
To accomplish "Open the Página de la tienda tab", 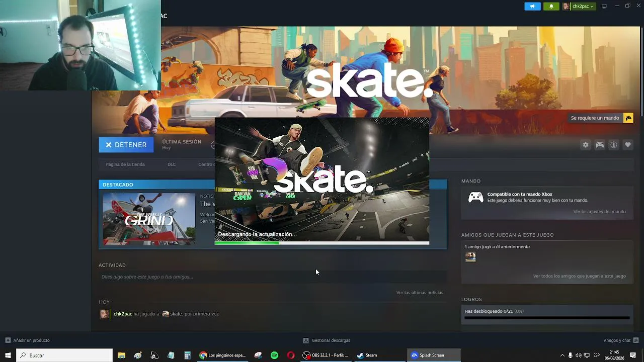I will tap(125, 164).
